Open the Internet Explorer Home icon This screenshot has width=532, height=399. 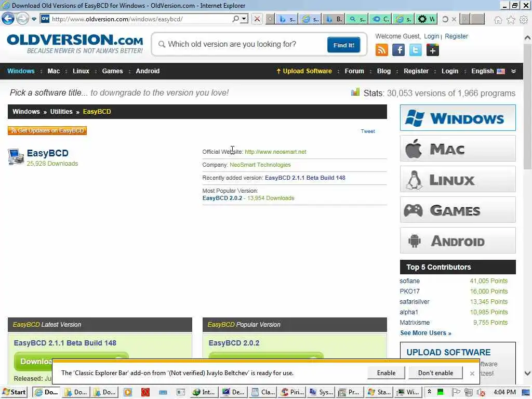tap(498, 20)
